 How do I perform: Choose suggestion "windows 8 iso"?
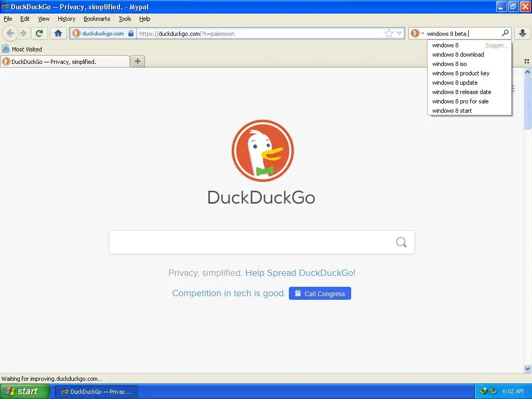(470, 64)
